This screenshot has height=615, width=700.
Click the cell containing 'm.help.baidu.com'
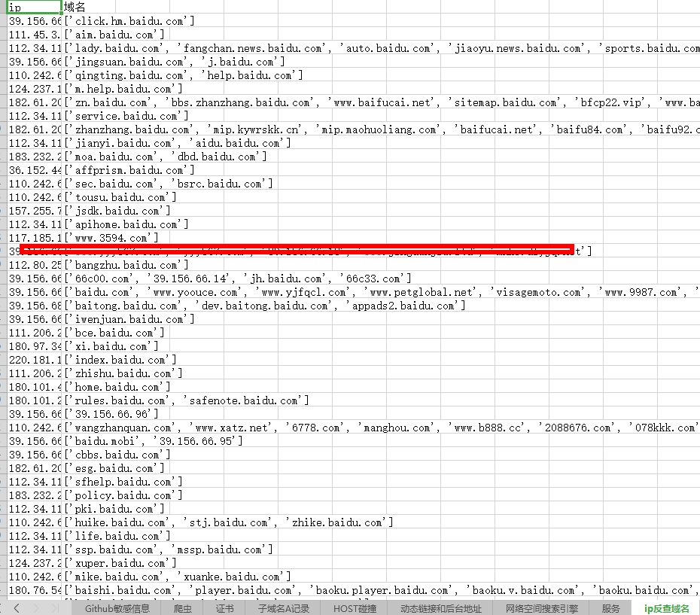point(123,89)
